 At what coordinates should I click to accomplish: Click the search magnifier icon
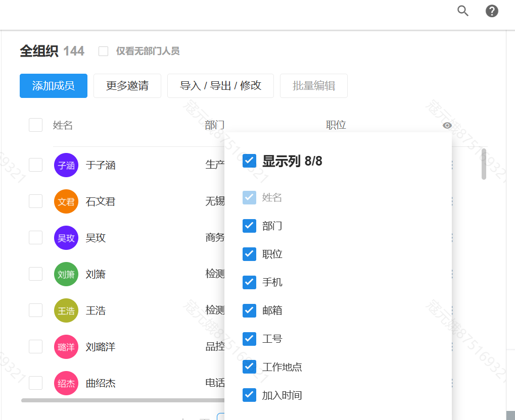point(463,11)
